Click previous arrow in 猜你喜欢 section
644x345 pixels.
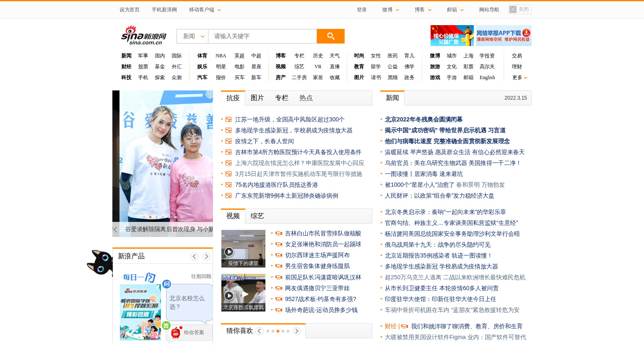[x=260, y=331]
